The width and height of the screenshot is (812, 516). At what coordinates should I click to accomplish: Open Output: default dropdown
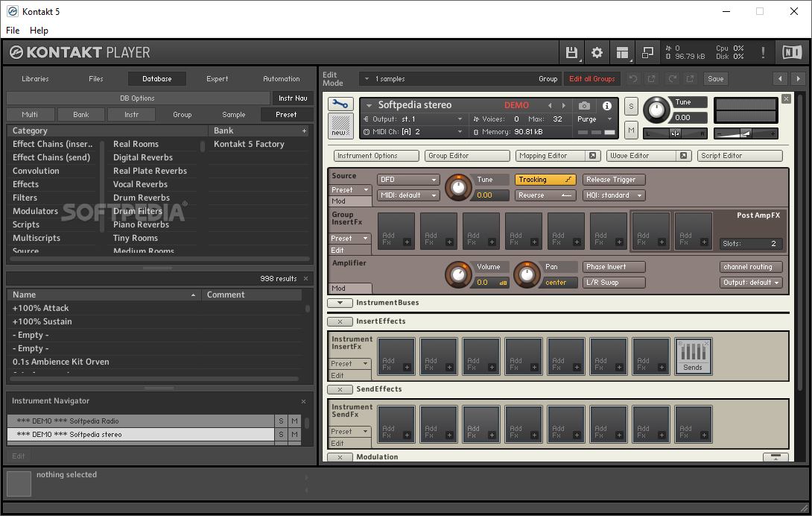pyautogui.click(x=751, y=282)
